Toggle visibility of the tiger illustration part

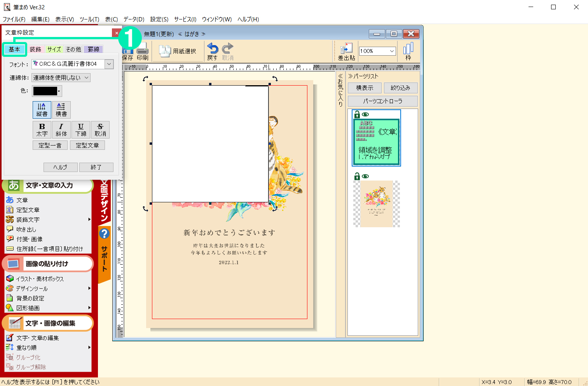point(365,176)
